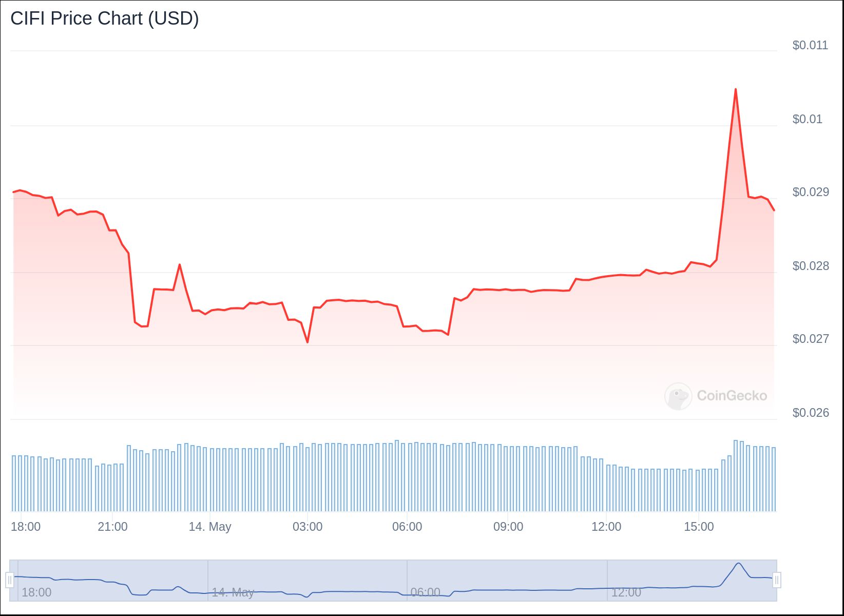The image size is (844, 616).
Task: Click the $0.027 price axis label
Action: click(811, 339)
